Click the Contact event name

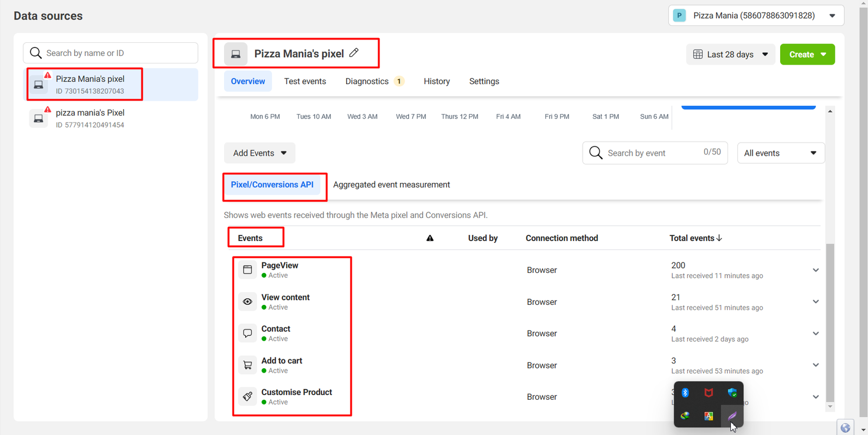(x=276, y=329)
